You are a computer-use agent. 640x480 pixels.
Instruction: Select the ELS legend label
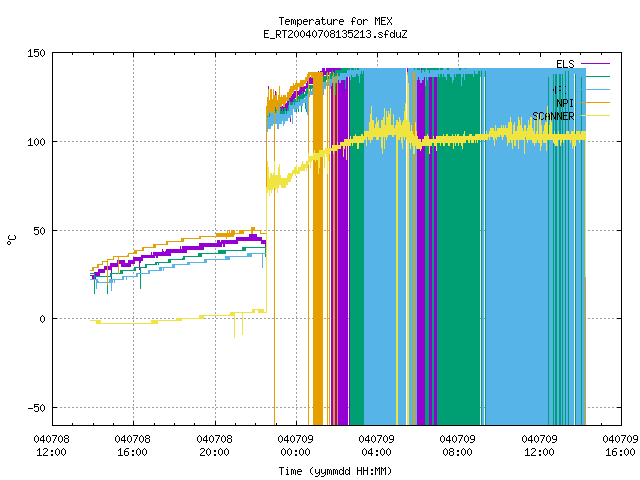(x=565, y=64)
